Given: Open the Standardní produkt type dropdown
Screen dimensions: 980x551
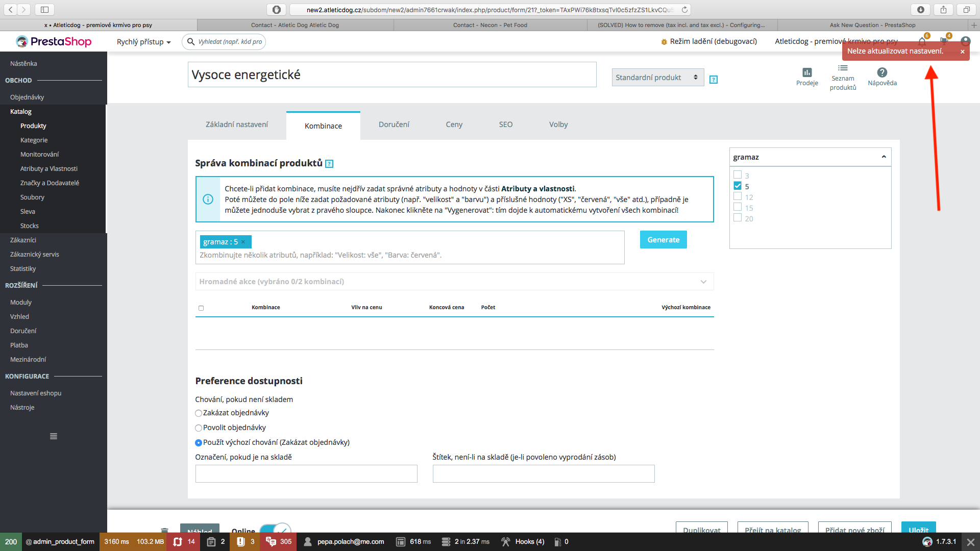Looking at the screenshot, I should pos(657,78).
